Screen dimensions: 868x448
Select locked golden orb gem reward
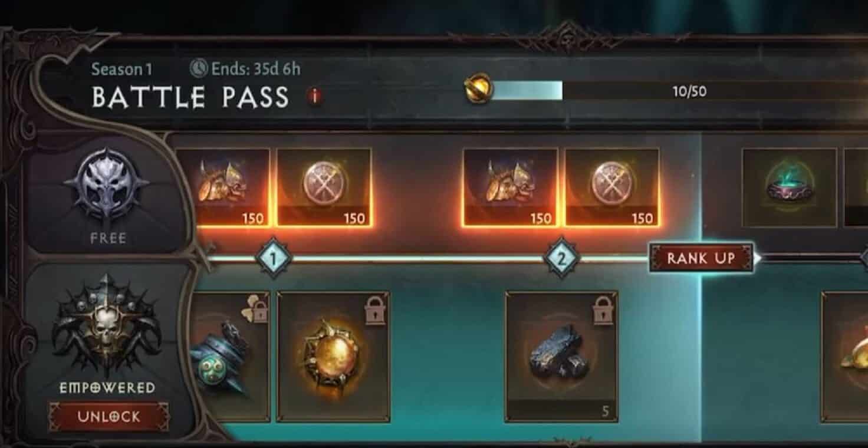(x=333, y=357)
